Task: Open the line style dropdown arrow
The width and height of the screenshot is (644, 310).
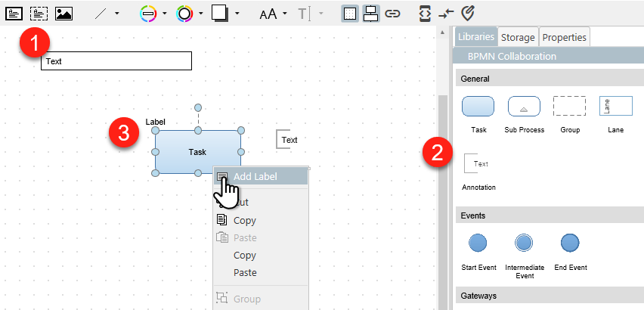Action: (x=116, y=14)
